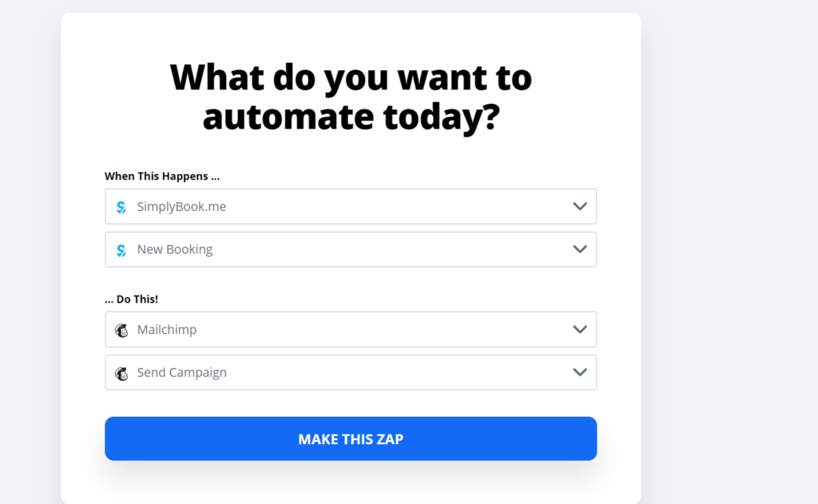Viewport: 818px width, 504px height.
Task: Open the Send Campaign dropdown arrow
Action: [580, 372]
